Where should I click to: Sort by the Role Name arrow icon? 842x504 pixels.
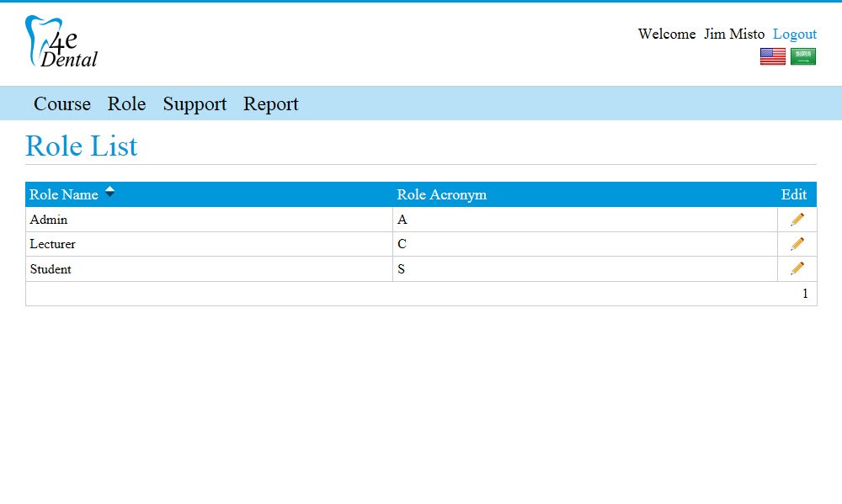click(x=109, y=192)
